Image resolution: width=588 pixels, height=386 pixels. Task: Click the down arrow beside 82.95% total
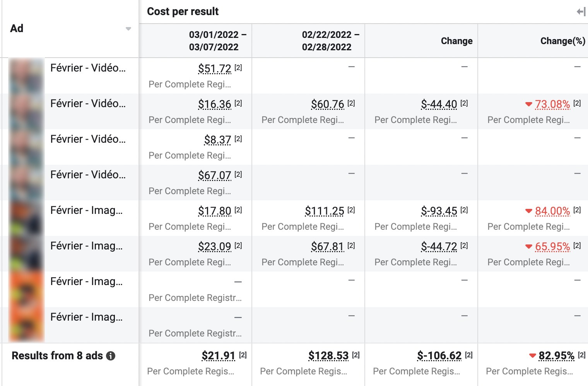coord(532,355)
